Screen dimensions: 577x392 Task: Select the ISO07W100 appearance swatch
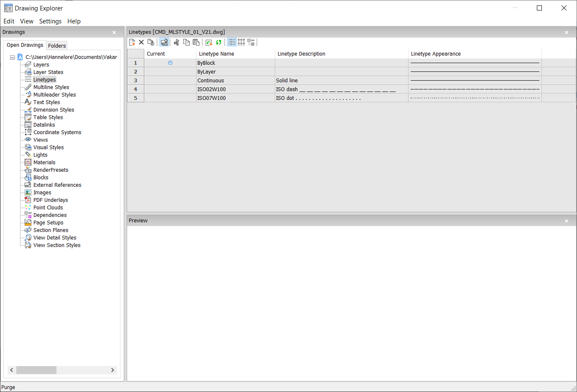475,98
